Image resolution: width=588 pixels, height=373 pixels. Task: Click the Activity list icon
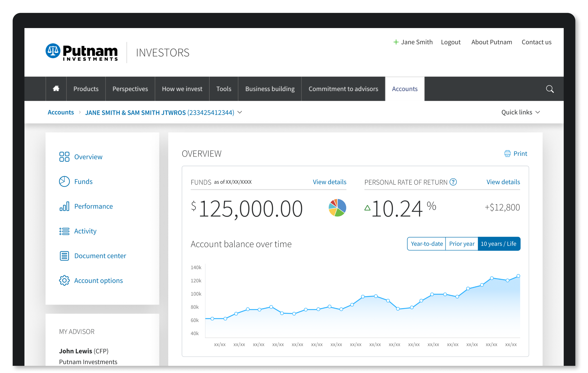coord(64,231)
